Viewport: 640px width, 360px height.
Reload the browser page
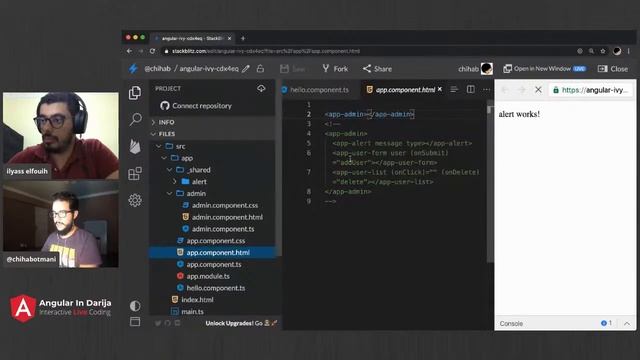point(152,51)
